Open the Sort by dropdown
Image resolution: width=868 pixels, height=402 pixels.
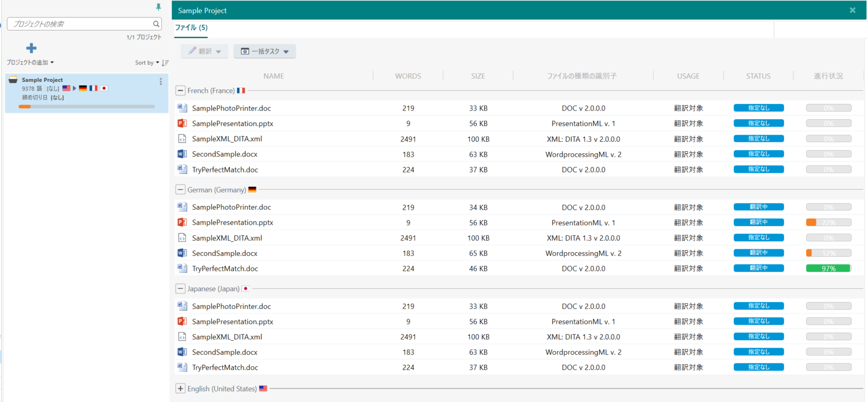click(x=147, y=63)
